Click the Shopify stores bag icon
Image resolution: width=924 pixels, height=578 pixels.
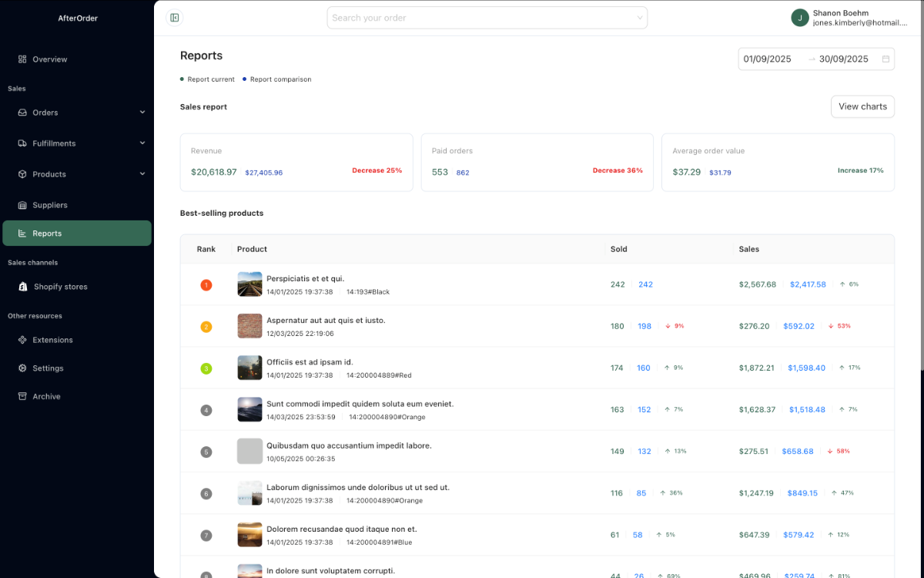click(23, 287)
